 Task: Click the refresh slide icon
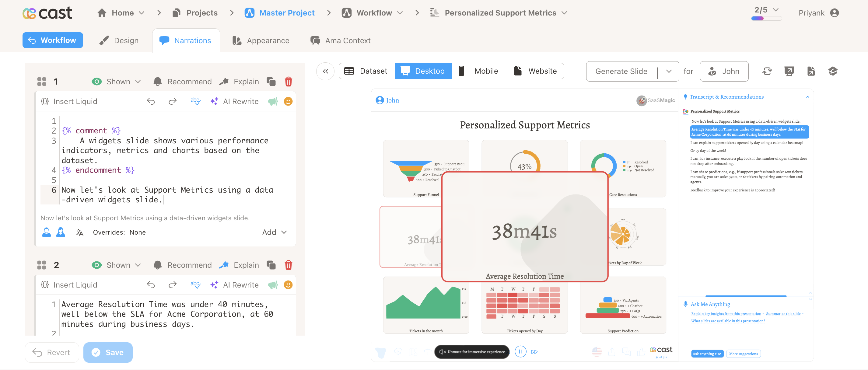click(x=767, y=71)
